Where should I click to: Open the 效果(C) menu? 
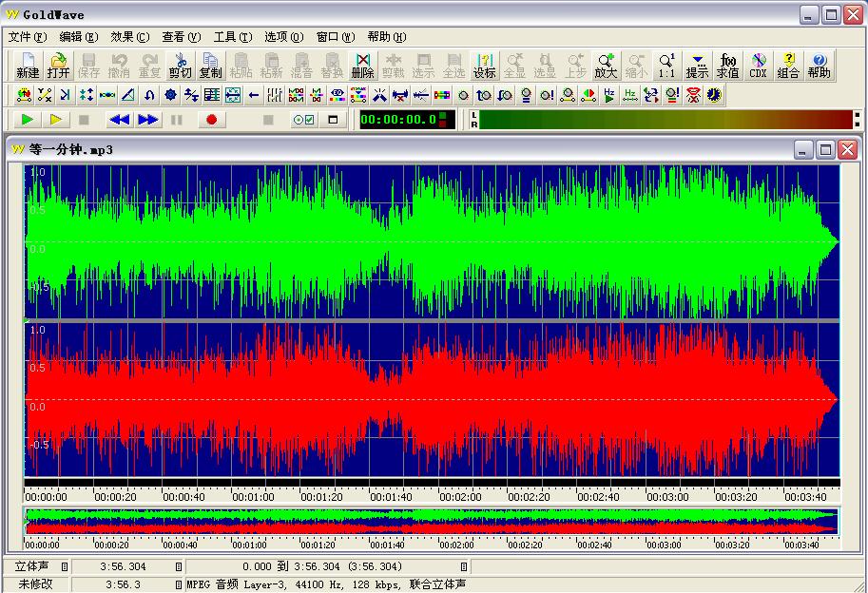coord(130,37)
